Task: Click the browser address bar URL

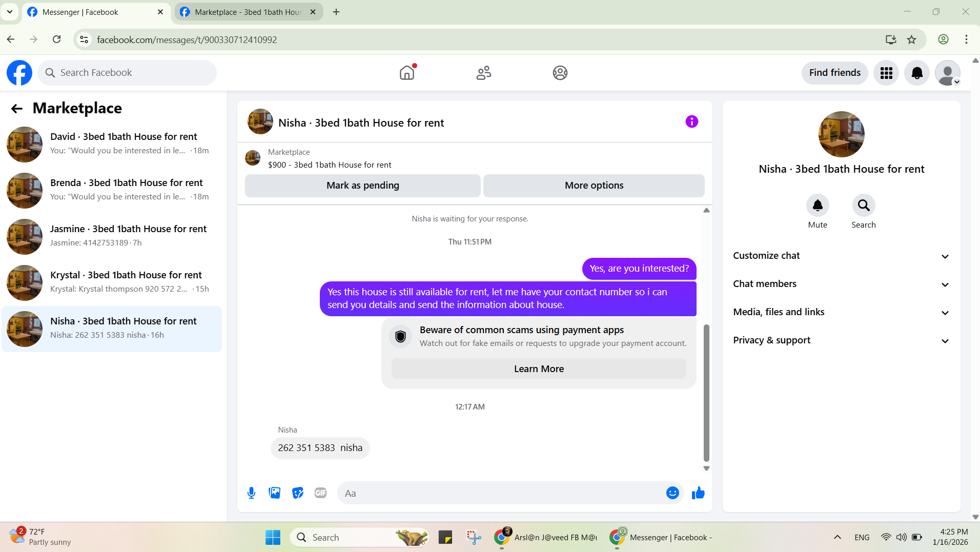Action: [187, 39]
